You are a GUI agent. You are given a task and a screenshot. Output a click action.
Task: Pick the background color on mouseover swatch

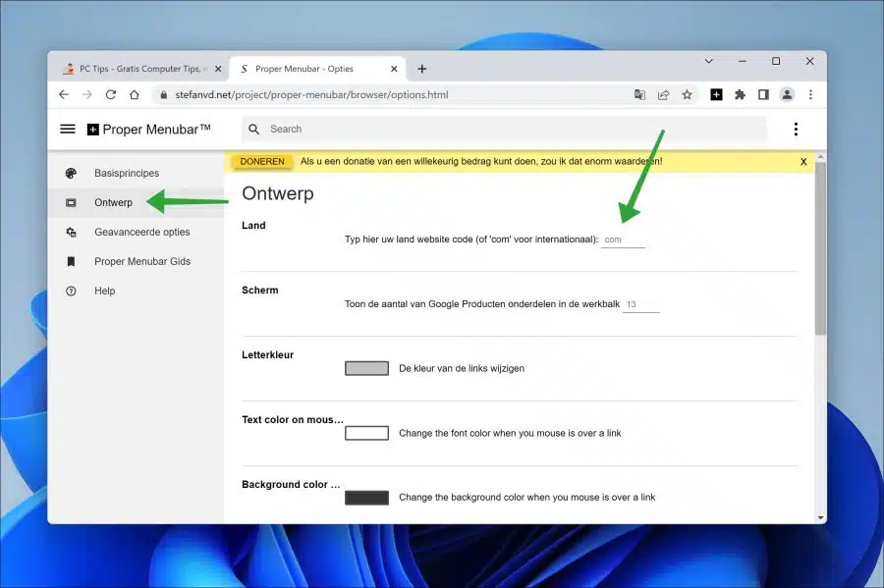tap(366, 498)
